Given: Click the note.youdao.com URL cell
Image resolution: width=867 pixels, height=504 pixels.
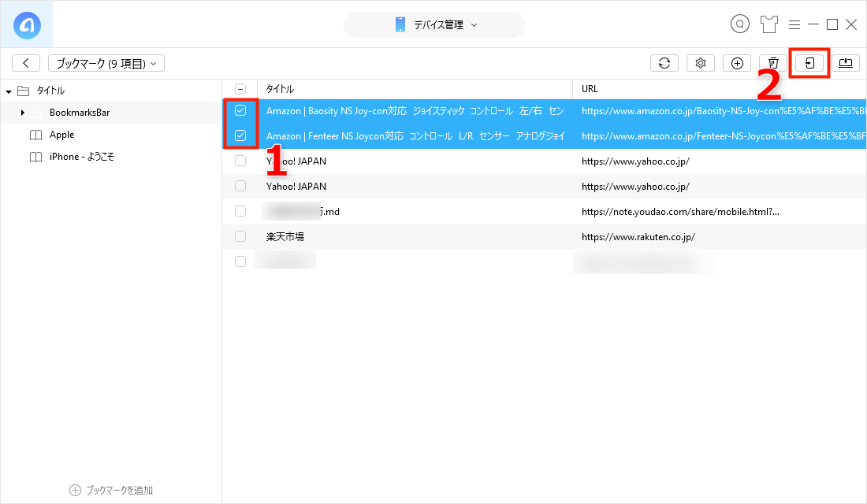Looking at the screenshot, I should pos(680,212).
